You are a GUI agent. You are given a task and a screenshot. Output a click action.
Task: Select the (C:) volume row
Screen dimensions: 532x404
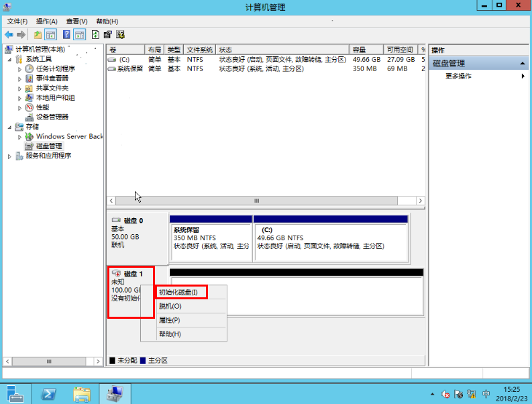tap(266, 60)
